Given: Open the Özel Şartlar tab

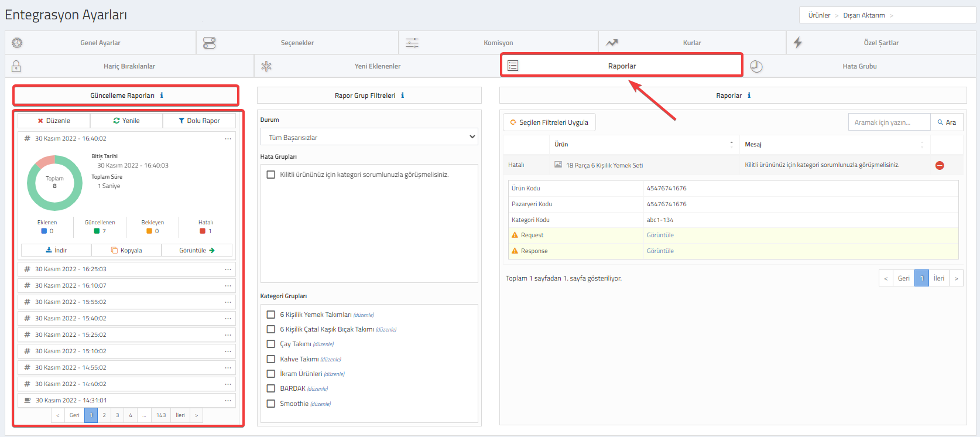Looking at the screenshot, I should [881, 43].
